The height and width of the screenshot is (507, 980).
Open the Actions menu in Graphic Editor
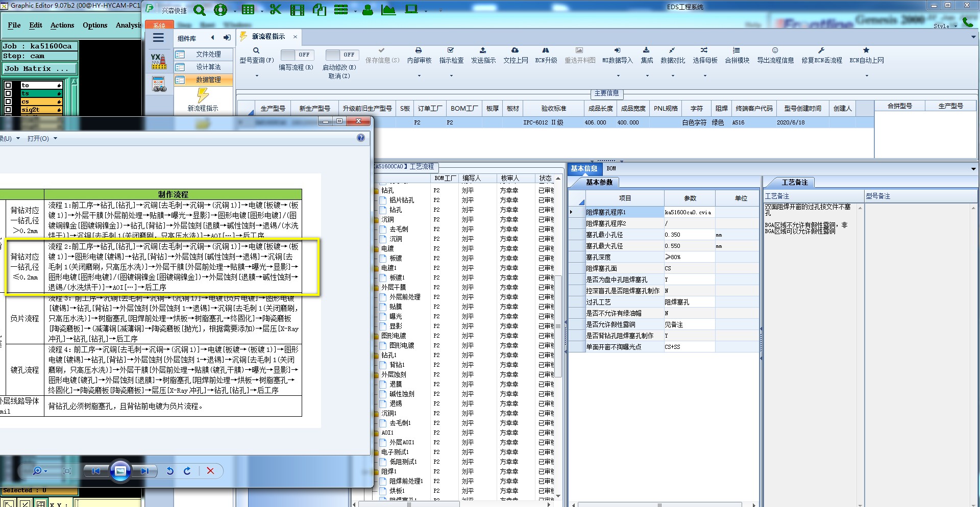pos(62,25)
